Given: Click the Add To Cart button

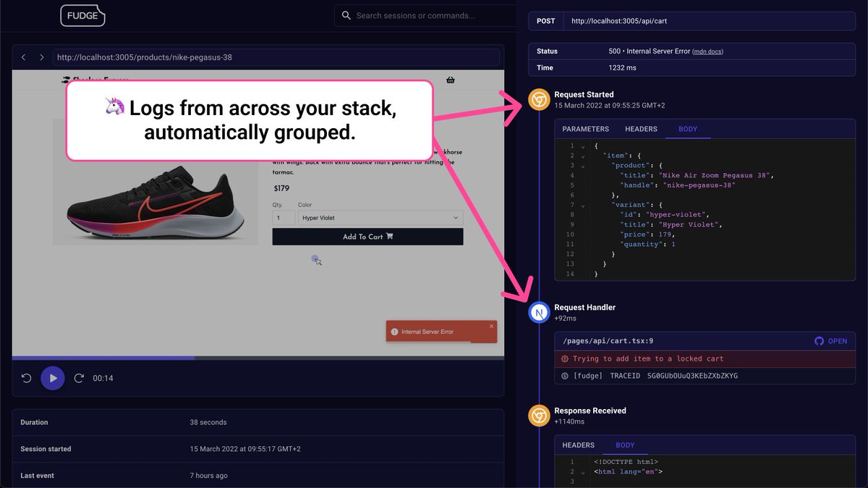Looking at the screenshot, I should 367,237.
